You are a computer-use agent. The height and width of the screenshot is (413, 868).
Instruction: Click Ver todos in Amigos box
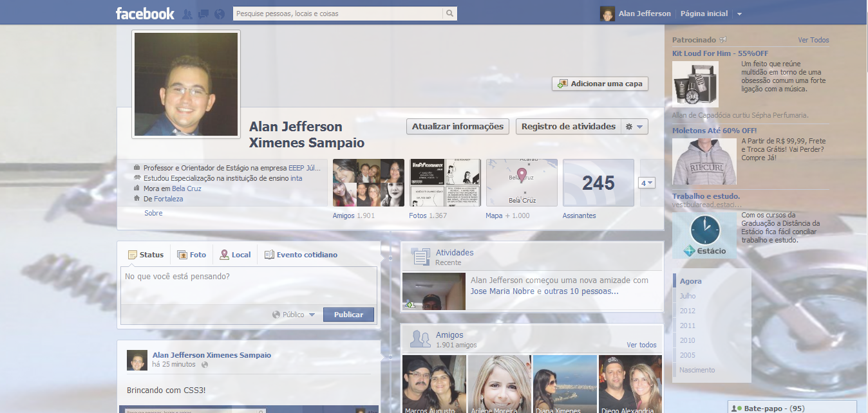click(x=642, y=345)
